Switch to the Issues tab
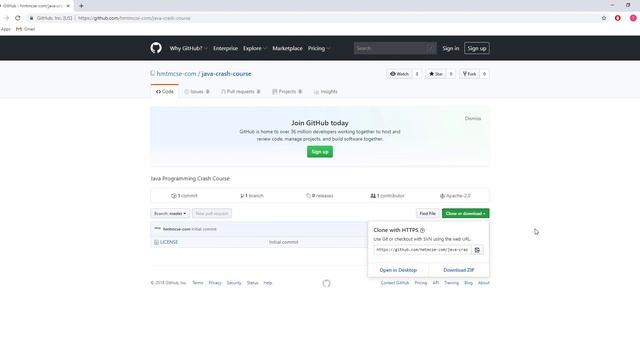640x360 pixels. (x=197, y=91)
